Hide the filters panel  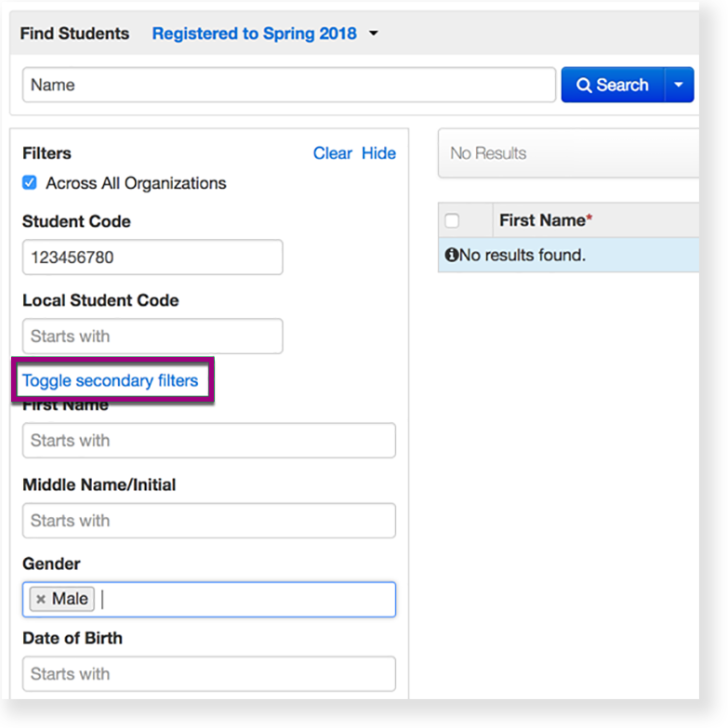[378, 153]
